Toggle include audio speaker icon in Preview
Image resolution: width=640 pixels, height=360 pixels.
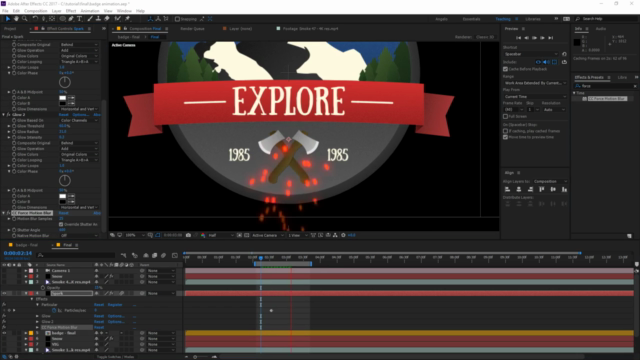click(546, 62)
